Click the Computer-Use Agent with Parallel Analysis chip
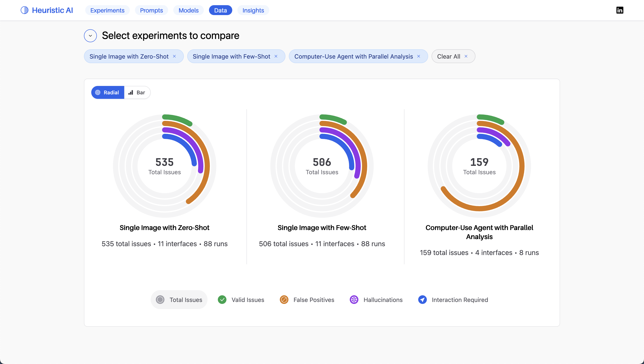Screen dimensions: 644x364 tap(358, 56)
